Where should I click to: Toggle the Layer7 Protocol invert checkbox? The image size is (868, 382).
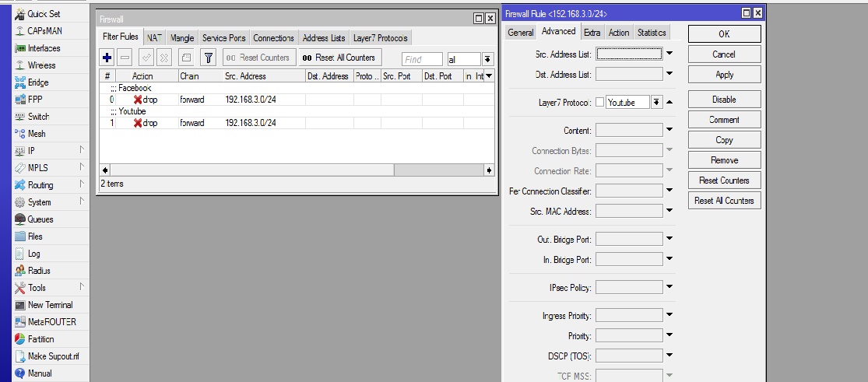(599, 103)
